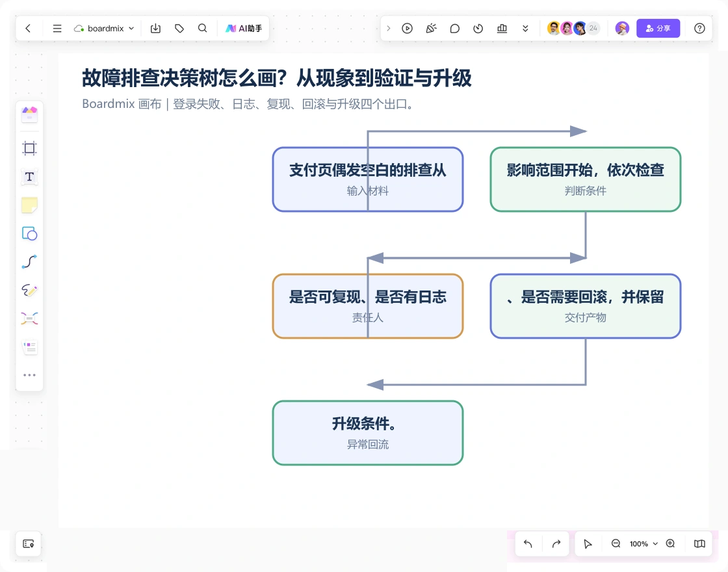Undo the last action
Screen dimensions: 728x572
[x=528, y=543]
